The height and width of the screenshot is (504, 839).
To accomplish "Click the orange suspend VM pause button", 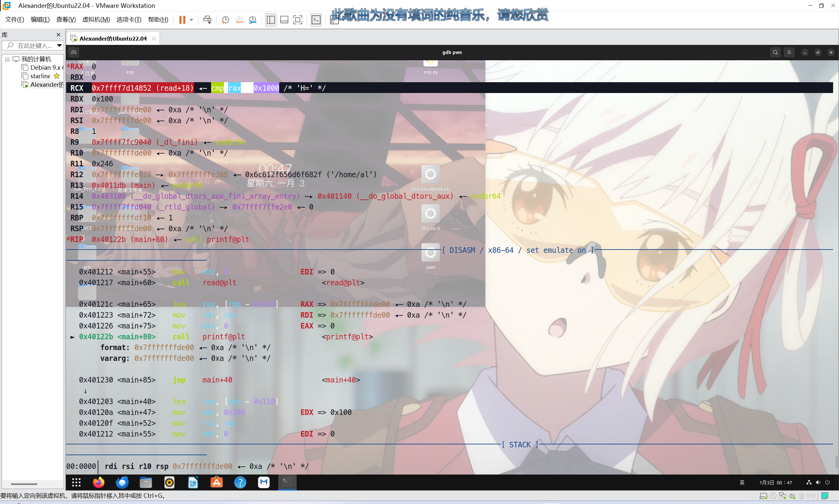I will 182,20.
